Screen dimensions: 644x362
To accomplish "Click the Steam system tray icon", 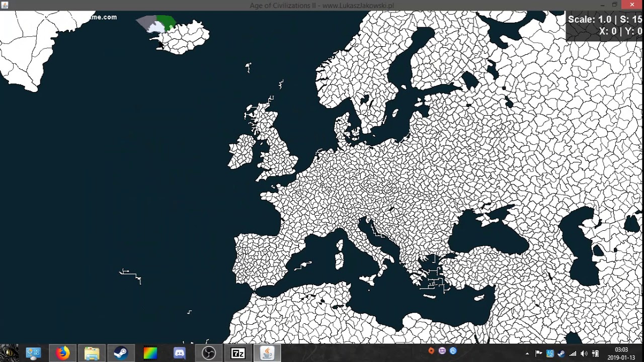I will click(x=561, y=353).
